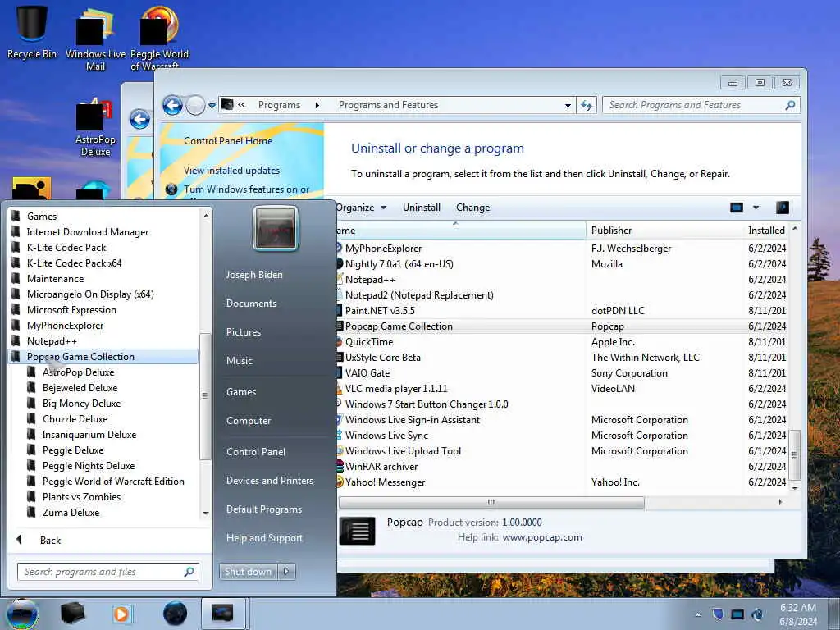Click the user account picture in Start menu
Screen dimensions: 840x630
pyautogui.click(x=276, y=228)
